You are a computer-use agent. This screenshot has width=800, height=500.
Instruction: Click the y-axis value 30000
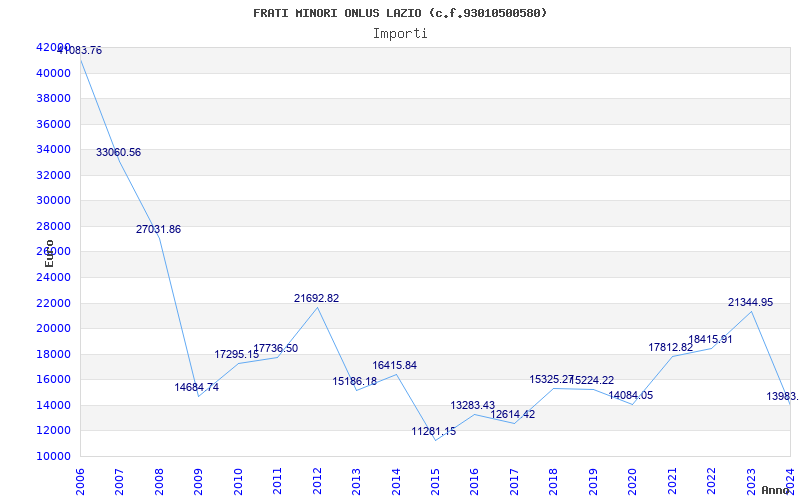point(53,201)
